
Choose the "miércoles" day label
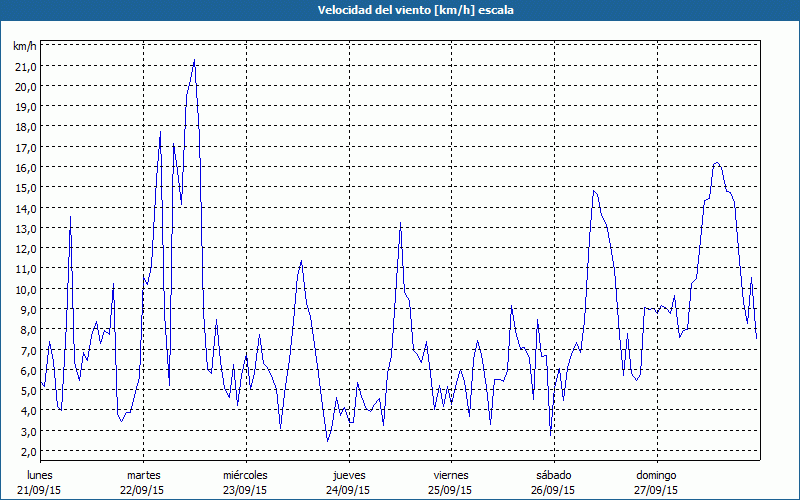245,475
